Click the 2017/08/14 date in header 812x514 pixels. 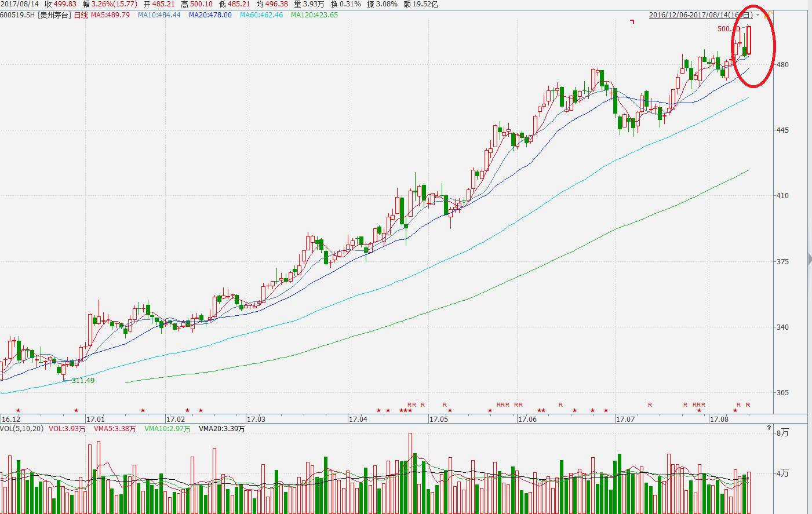coord(19,4)
